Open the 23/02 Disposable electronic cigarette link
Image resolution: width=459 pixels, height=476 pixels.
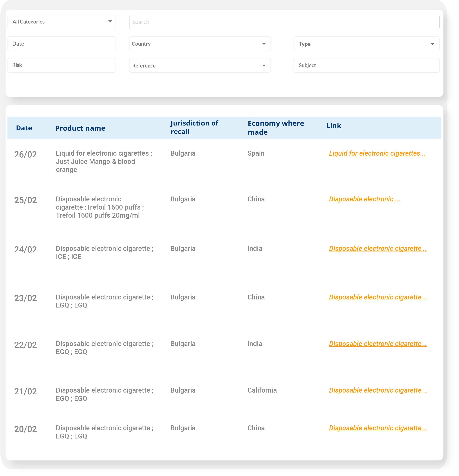tap(378, 297)
